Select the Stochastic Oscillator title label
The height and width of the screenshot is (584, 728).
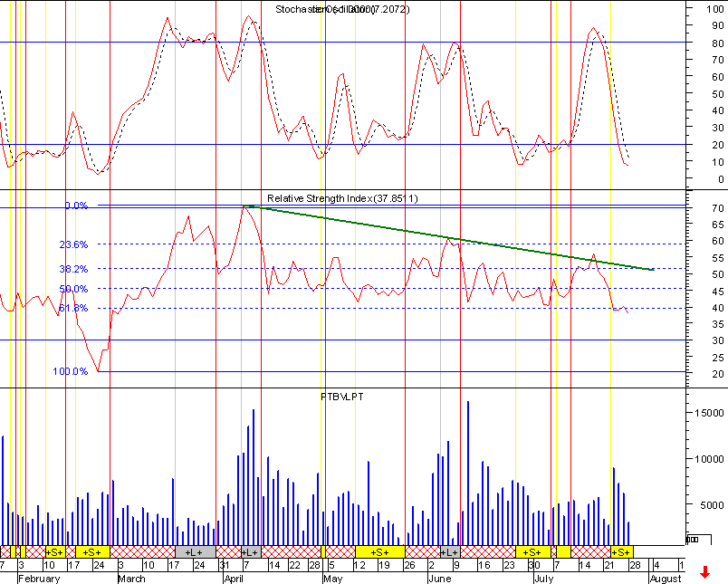click(x=342, y=9)
